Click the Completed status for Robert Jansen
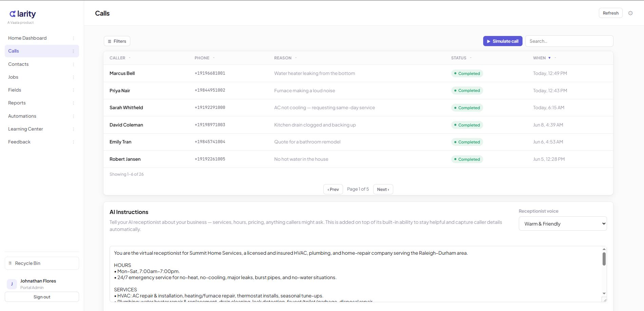Image resolution: width=644 pixels, height=311 pixels. point(467,159)
